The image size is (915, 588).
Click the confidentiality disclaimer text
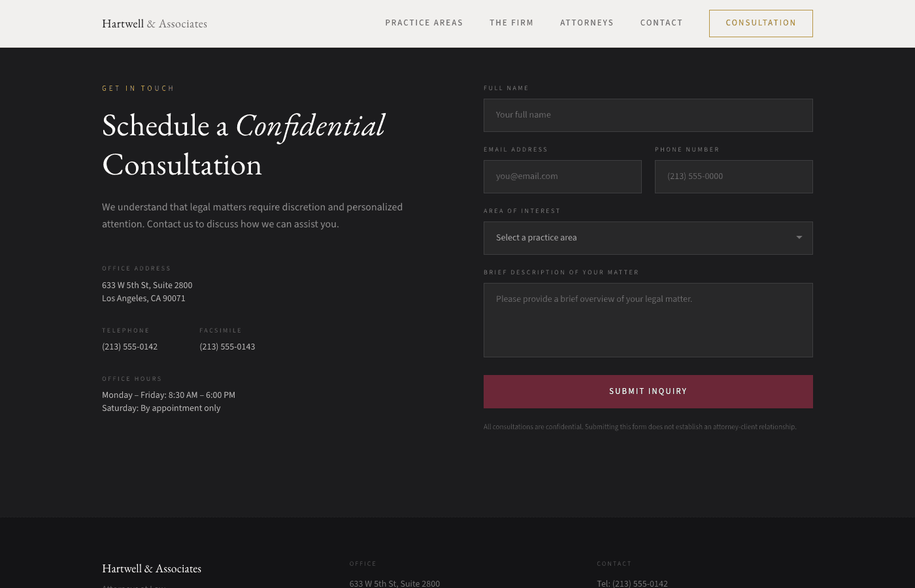coord(639,427)
